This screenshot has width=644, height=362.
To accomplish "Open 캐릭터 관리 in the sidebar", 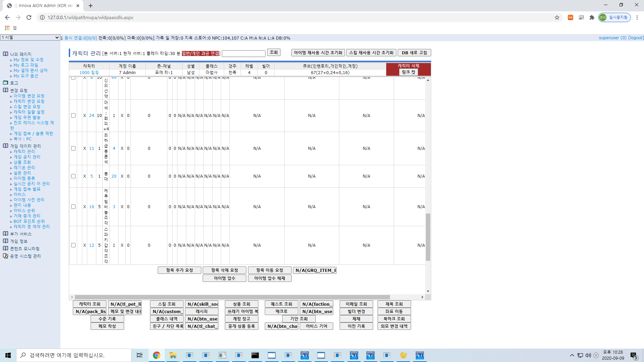I will (24, 152).
